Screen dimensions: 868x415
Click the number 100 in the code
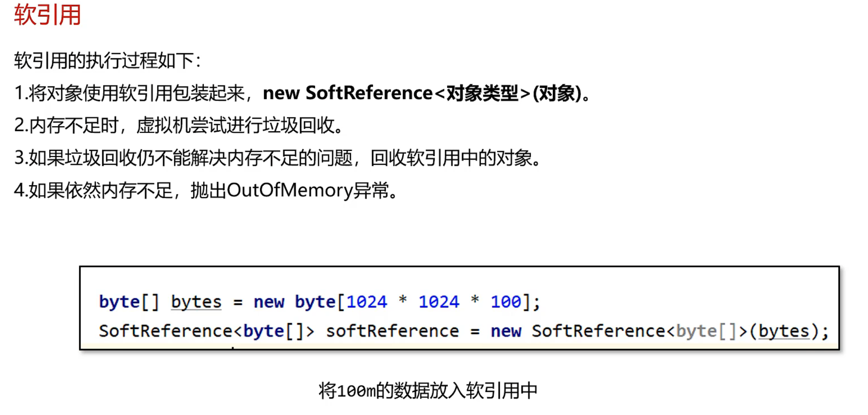pyautogui.click(x=505, y=302)
